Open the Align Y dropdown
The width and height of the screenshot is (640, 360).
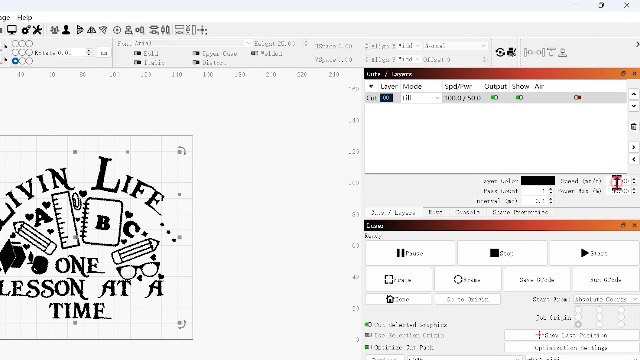409,60
